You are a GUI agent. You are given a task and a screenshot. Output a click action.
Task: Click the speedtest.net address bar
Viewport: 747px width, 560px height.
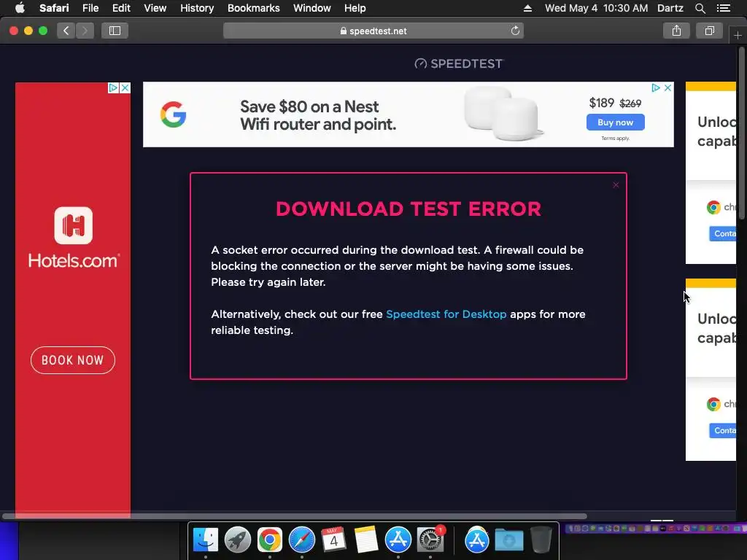pyautogui.click(x=373, y=31)
